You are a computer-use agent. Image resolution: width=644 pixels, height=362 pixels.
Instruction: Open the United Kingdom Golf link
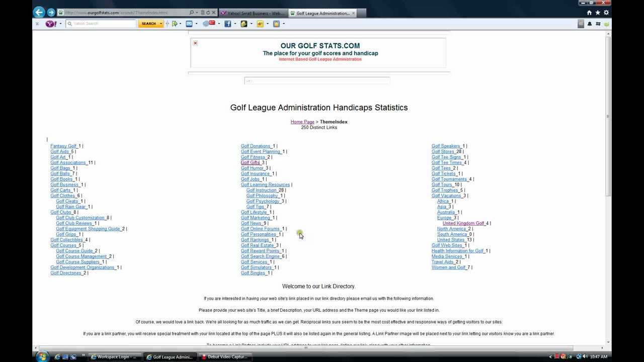463,223
